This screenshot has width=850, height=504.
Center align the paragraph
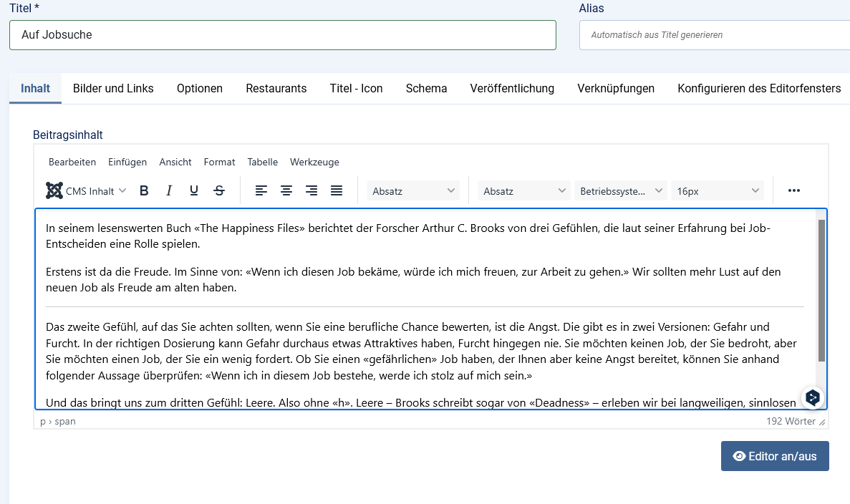tap(286, 190)
